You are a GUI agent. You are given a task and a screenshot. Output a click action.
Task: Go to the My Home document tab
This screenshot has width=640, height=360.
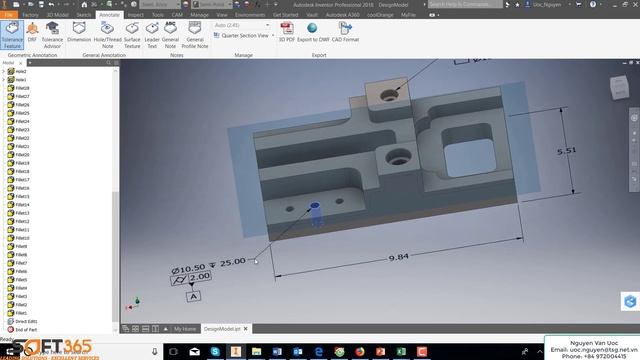(x=184, y=329)
